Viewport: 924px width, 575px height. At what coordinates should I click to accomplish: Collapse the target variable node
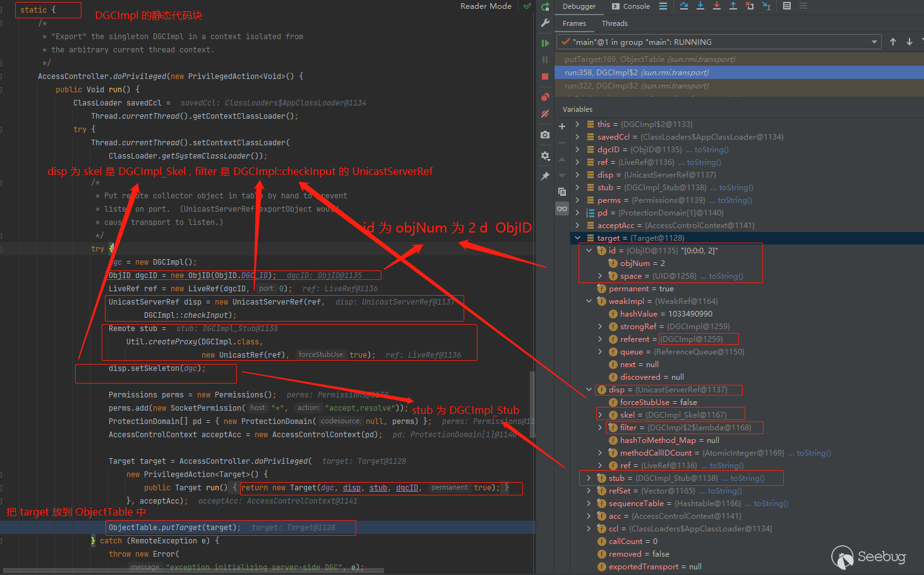tap(577, 238)
